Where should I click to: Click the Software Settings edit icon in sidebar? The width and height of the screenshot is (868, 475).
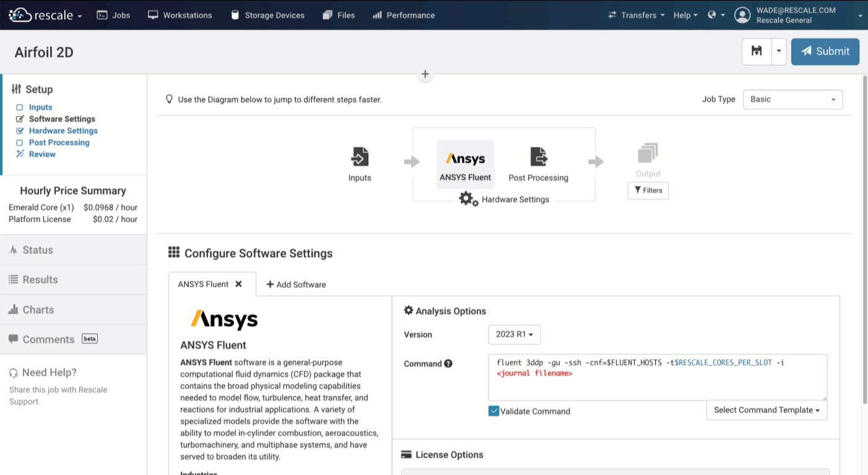click(x=20, y=119)
